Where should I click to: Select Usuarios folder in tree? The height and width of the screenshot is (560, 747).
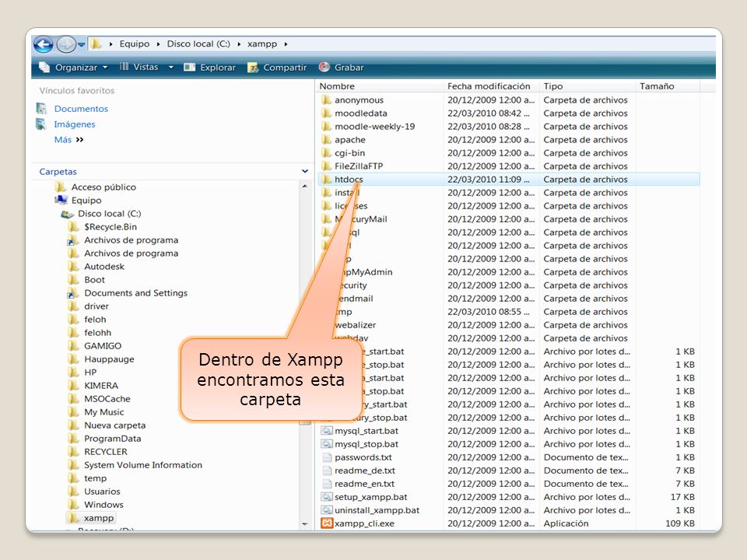coord(102,492)
